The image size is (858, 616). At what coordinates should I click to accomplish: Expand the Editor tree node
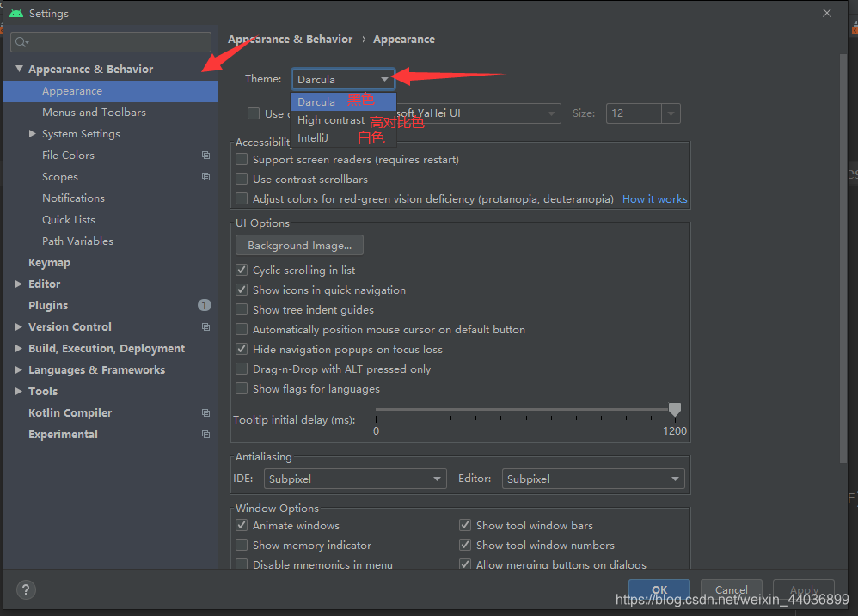(x=19, y=284)
